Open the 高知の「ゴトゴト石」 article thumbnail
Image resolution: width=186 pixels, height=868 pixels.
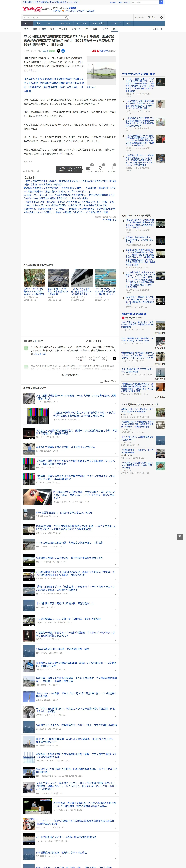click(34, 278)
